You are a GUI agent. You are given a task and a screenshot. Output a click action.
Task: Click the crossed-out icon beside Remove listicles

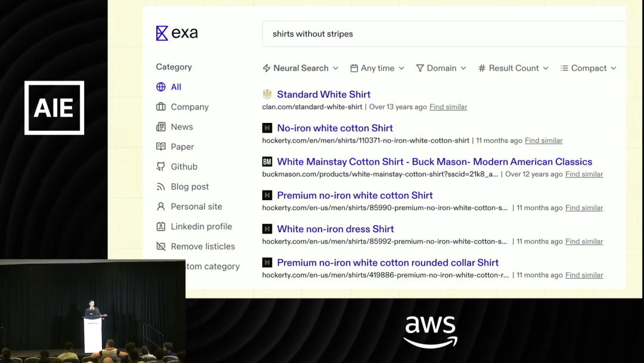[160, 246]
